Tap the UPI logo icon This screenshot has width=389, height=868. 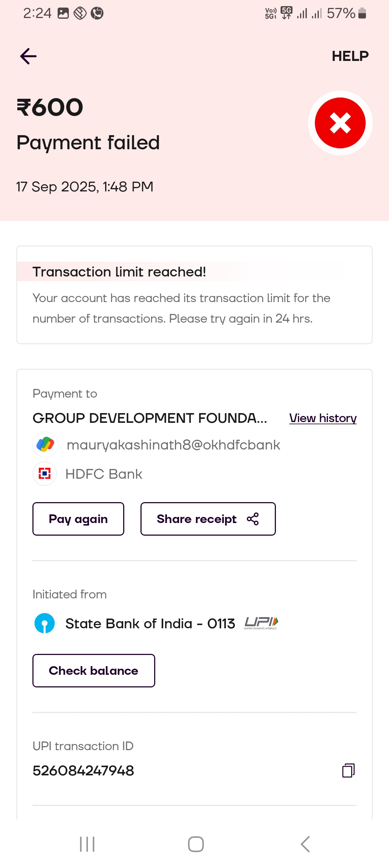click(x=261, y=623)
